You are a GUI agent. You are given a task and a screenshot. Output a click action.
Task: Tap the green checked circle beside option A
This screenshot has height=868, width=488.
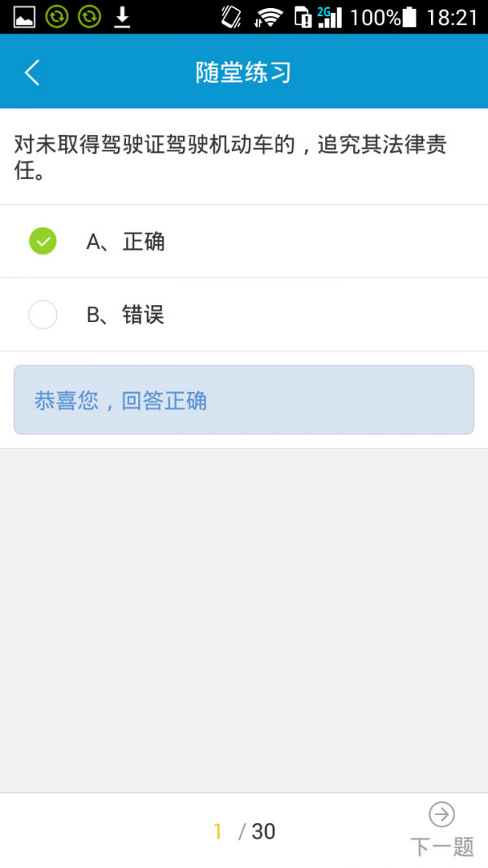point(42,242)
